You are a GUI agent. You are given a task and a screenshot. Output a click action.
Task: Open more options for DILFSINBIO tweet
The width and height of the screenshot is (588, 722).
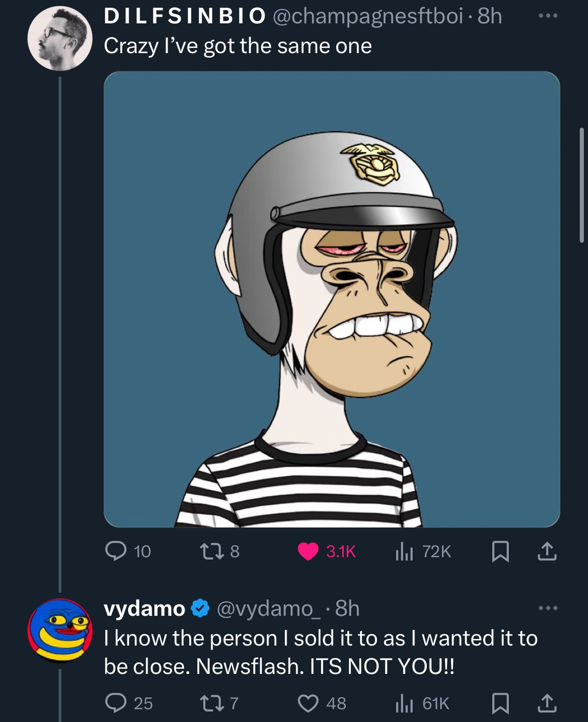coord(548,16)
